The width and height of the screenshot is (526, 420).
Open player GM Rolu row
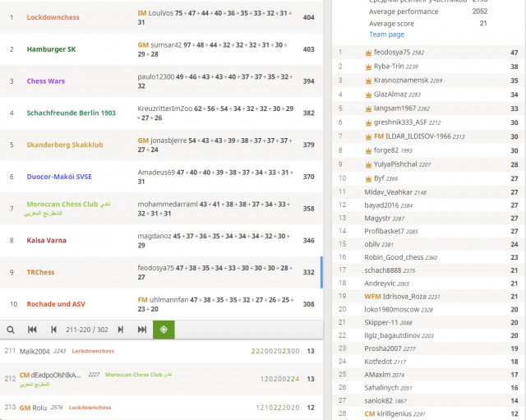click(161, 408)
